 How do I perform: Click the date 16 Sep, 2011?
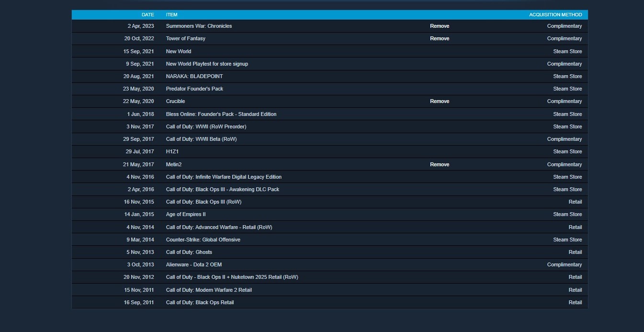point(139,302)
